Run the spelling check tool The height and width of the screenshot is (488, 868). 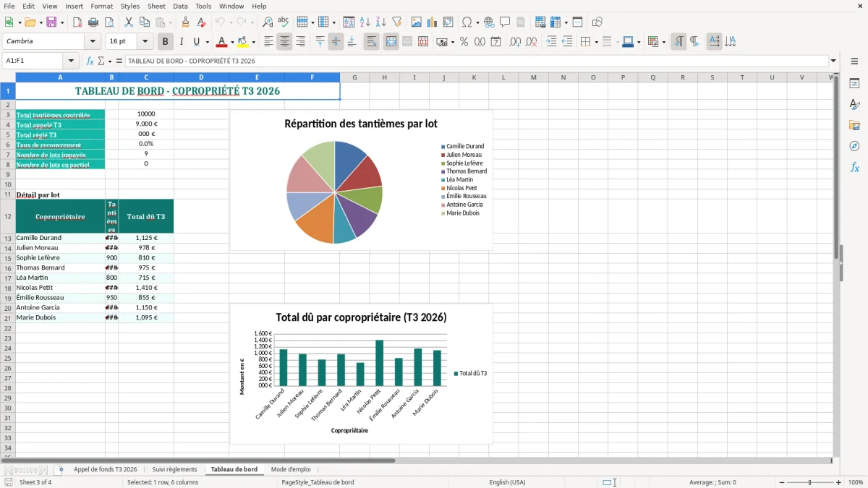[284, 22]
